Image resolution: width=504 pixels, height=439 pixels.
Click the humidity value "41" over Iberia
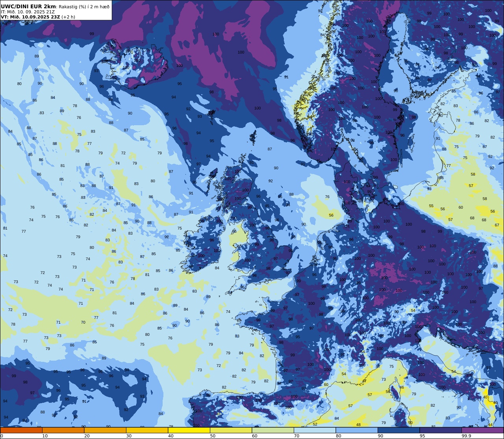[219, 414]
